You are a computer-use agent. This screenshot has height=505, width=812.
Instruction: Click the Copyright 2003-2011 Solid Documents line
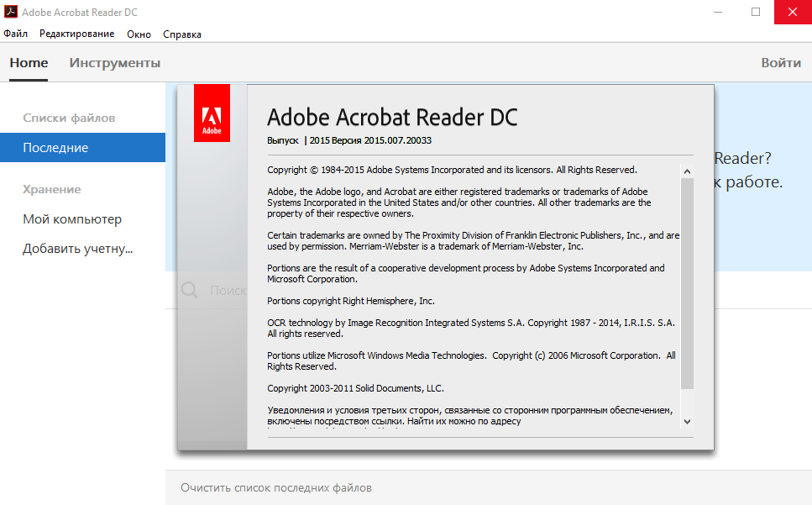356,388
